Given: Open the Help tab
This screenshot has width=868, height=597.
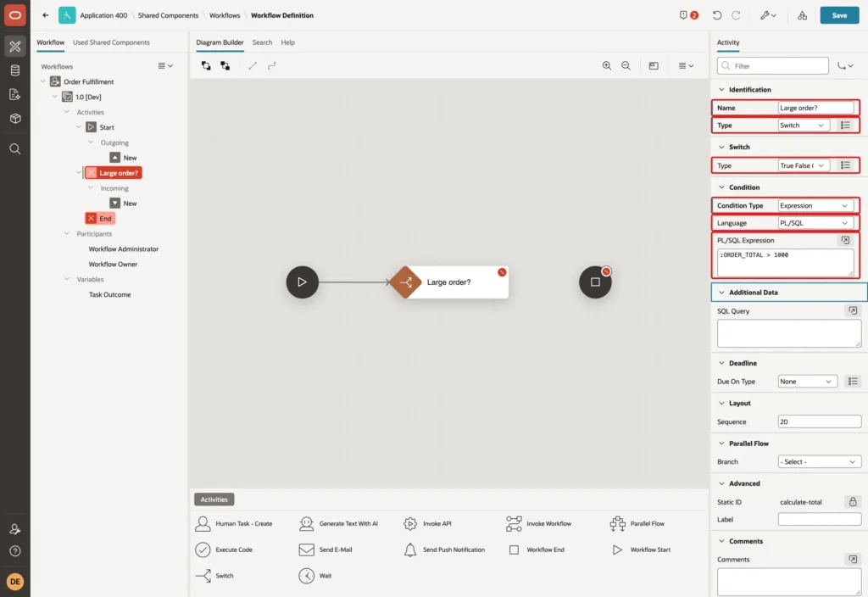Looking at the screenshot, I should 288,42.
